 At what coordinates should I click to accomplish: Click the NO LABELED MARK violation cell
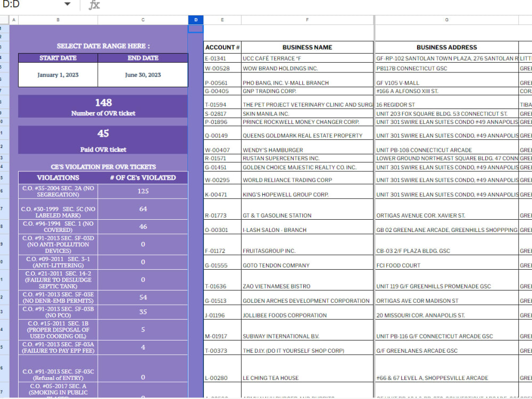[x=58, y=209]
